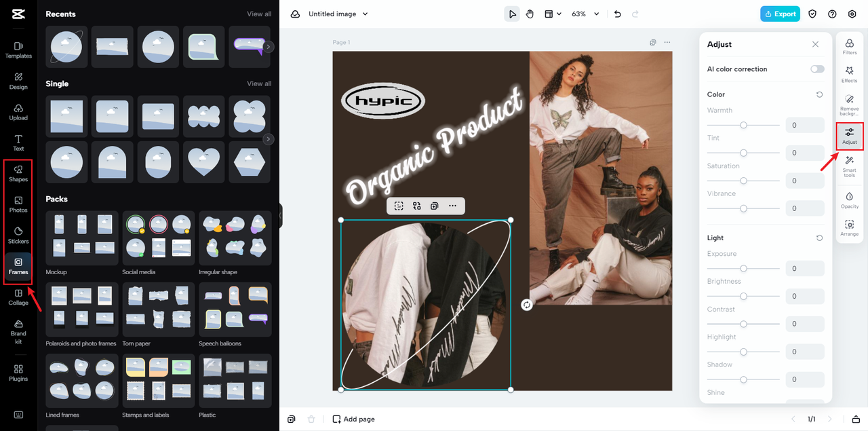Open more options in floating frame toolbar
The height and width of the screenshot is (431, 868).
452,206
